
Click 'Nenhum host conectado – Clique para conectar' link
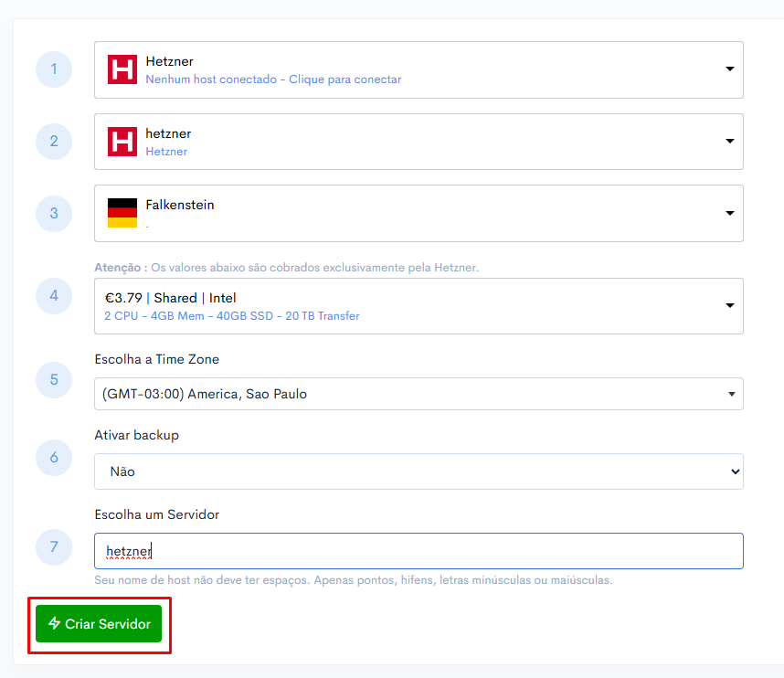[x=273, y=79]
